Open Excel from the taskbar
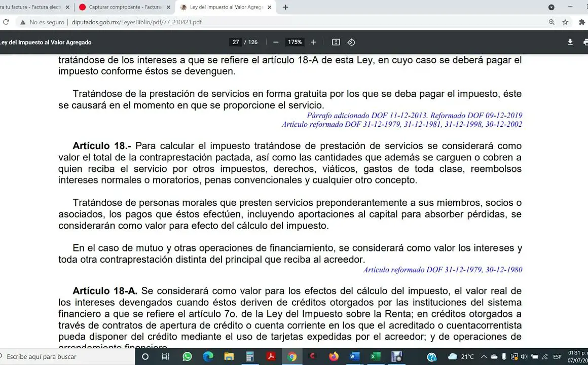588x365 pixels. click(375, 356)
